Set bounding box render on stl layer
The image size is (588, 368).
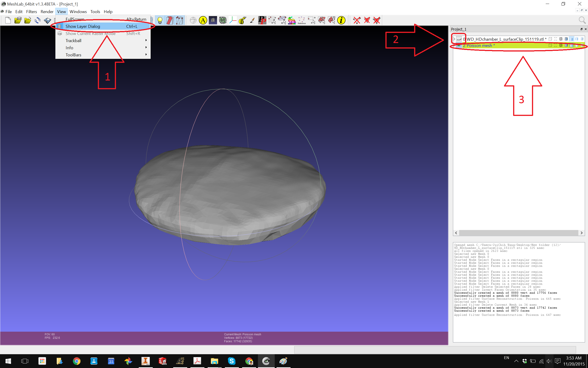pos(550,39)
